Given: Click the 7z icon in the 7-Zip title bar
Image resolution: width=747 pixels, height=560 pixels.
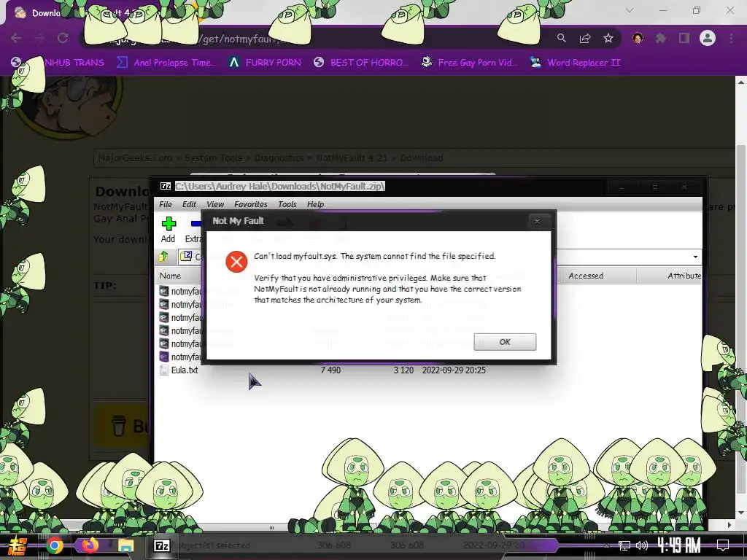Looking at the screenshot, I should click(x=166, y=186).
